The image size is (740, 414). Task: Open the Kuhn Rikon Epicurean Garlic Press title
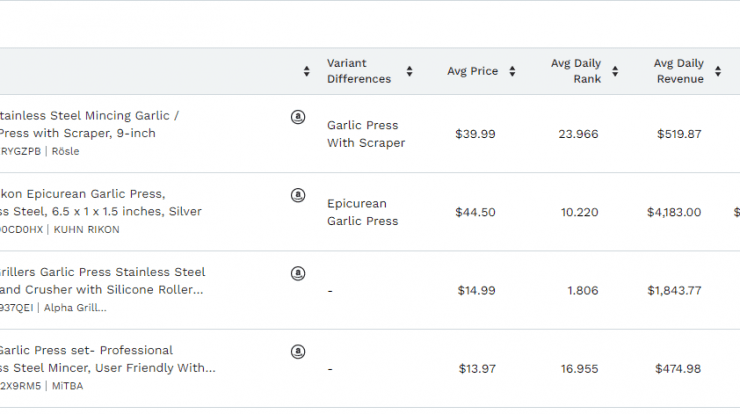[x=101, y=203]
